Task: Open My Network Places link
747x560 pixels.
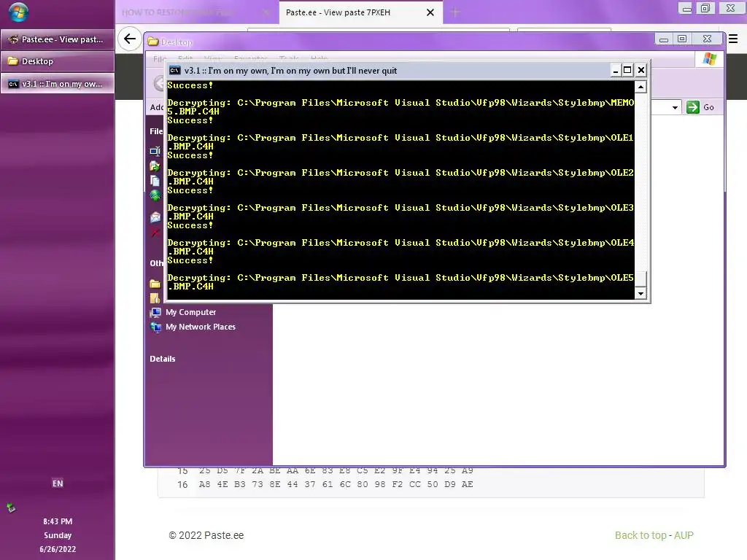Action: pyautogui.click(x=201, y=327)
